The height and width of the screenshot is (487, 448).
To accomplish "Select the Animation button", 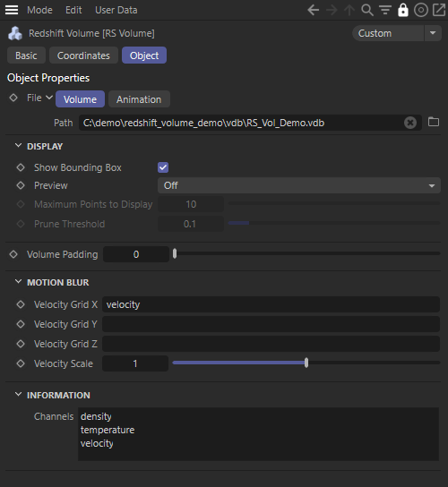I will (x=139, y=99).
